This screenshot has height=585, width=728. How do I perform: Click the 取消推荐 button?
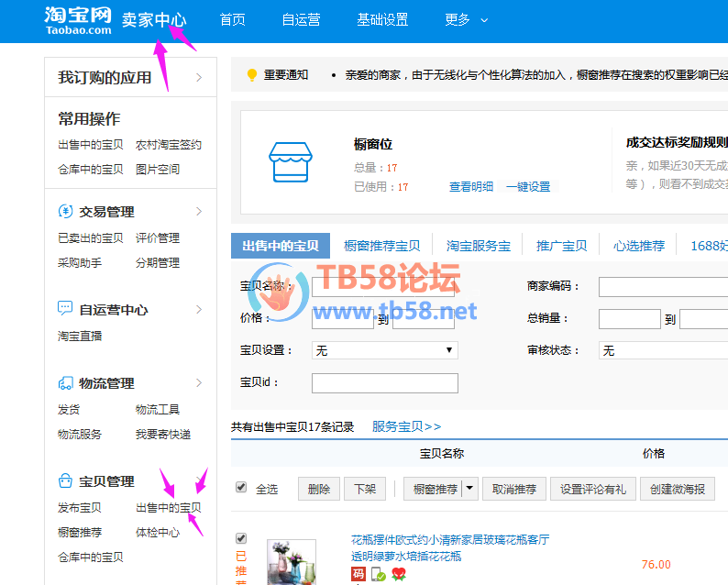pyautogui.click(x=514, y=489)
